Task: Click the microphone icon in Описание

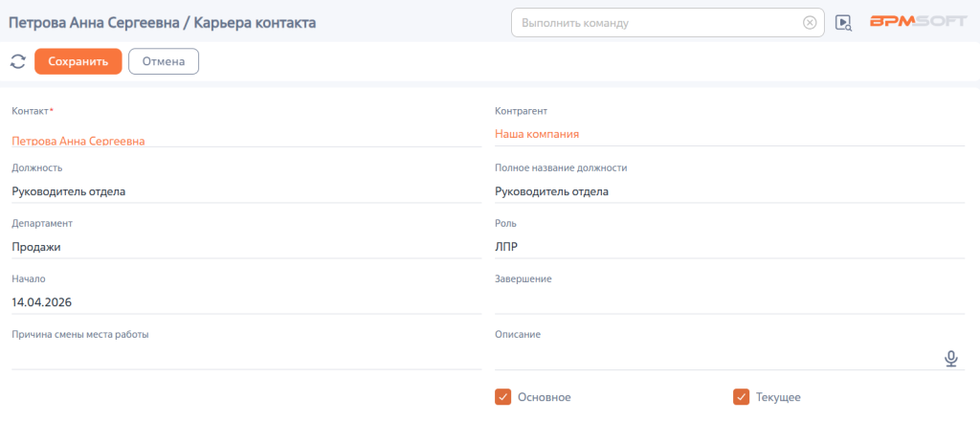Action: 950,359
